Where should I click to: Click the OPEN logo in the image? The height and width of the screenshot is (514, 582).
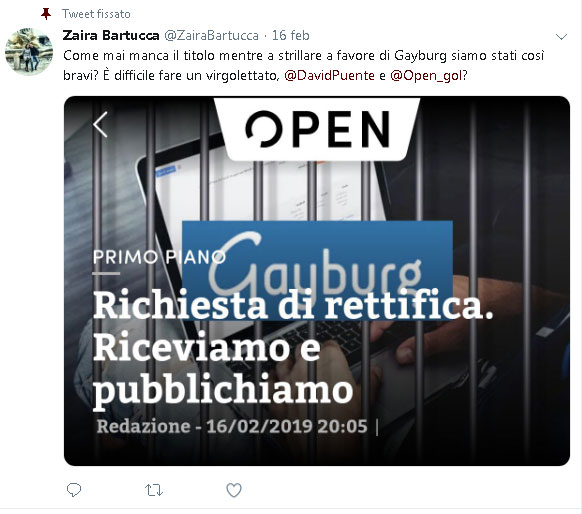pyautogui.click(x=317, y=129)
